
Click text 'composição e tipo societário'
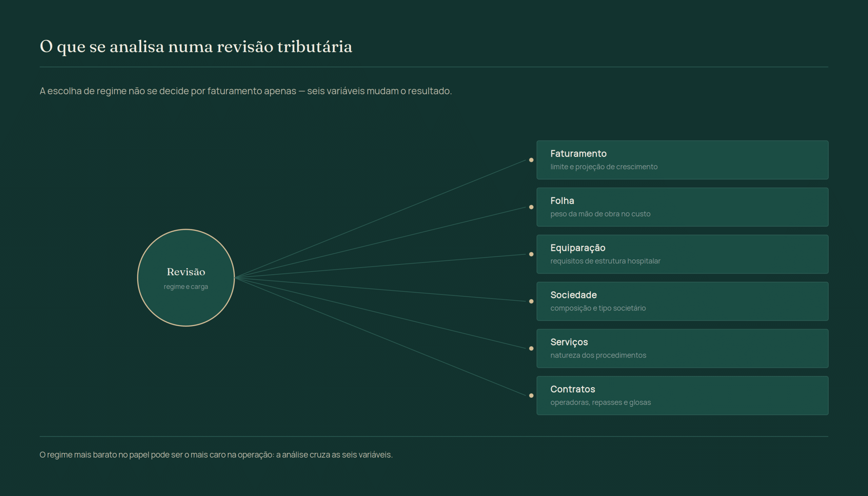pos(598,308)
